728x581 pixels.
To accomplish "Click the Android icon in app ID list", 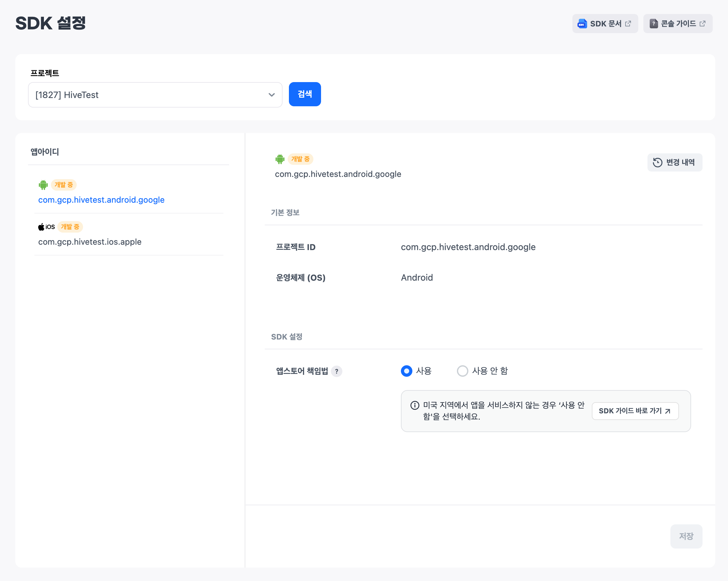I will pos(43,185).
